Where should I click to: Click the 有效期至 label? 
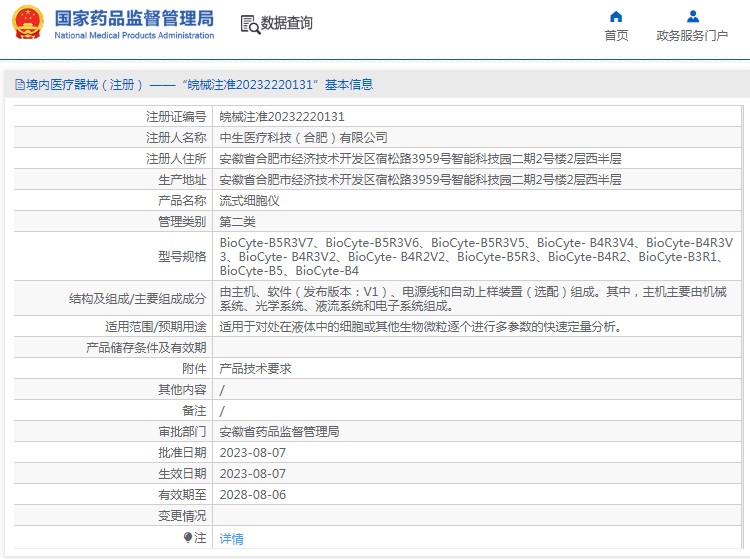point(182,495)
